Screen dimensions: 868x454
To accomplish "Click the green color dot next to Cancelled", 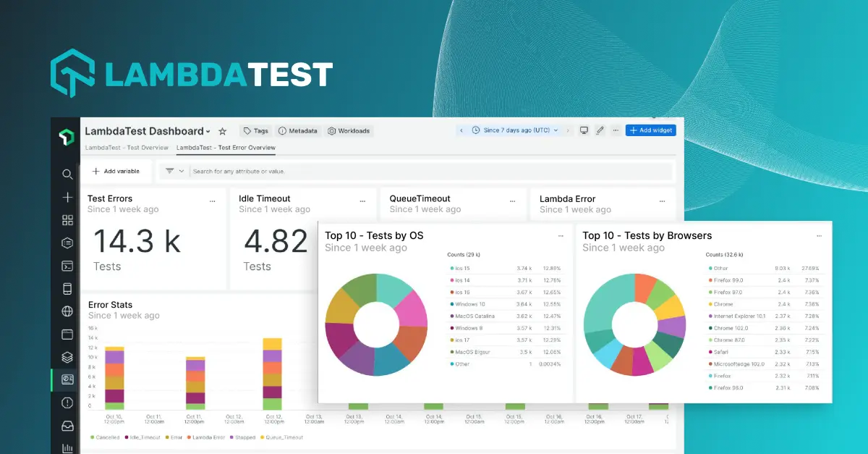I will [92, 437].
